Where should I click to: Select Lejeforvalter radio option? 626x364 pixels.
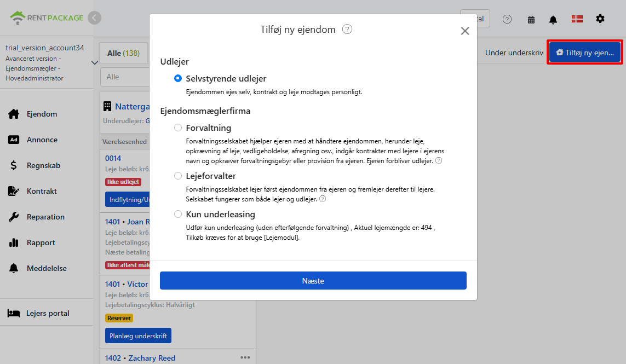(178, 176)
